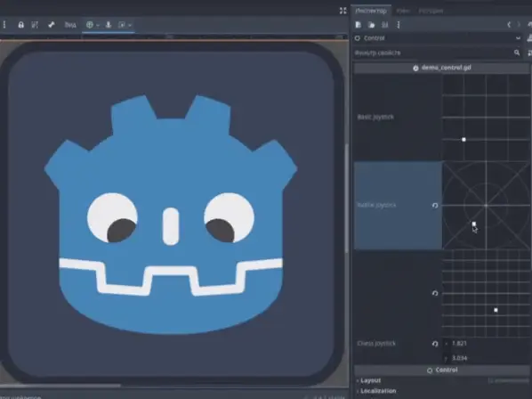
Task: Edit the y value 3.034 field
Action: pyautogui.click(x=487, y=358)
